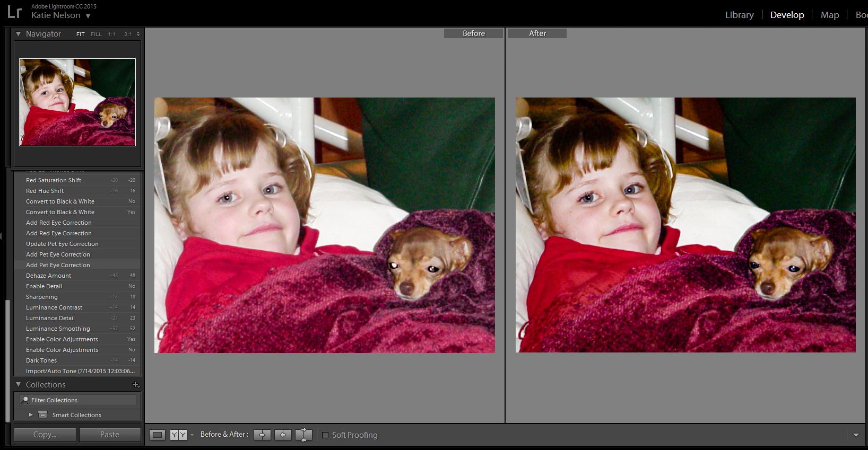Select the Update Pet Eye Correction step
The width and height of the screenshot is (868, 450).
point(77,244)
